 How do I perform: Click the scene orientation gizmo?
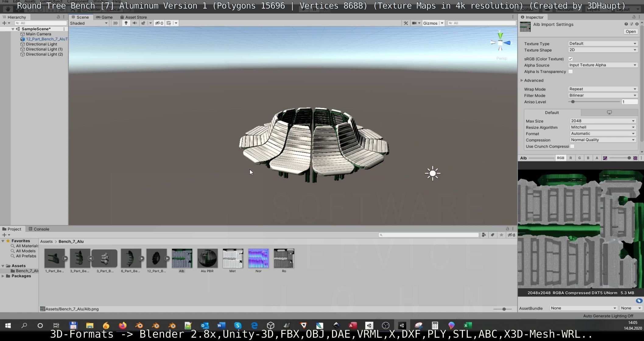click(500, 43)
